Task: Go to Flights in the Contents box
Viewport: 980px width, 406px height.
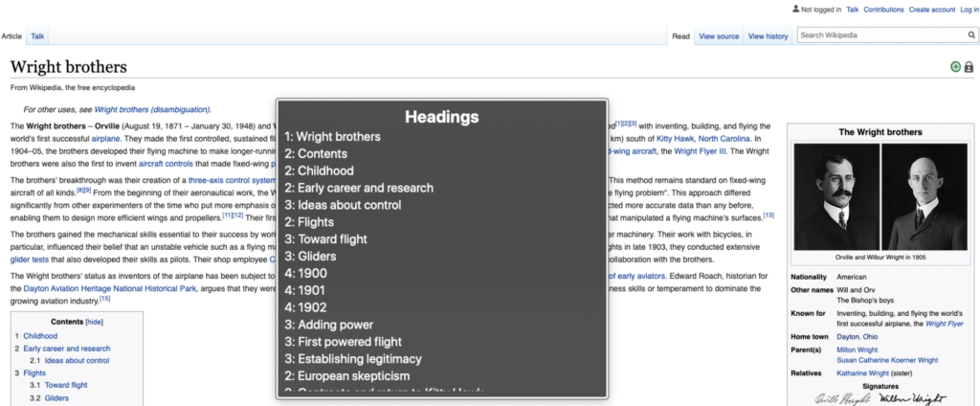Action: pos(34,372)
